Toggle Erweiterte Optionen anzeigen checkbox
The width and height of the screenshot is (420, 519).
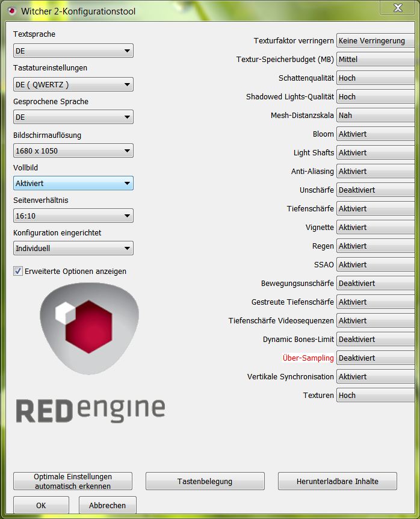[x=18, y=271]
